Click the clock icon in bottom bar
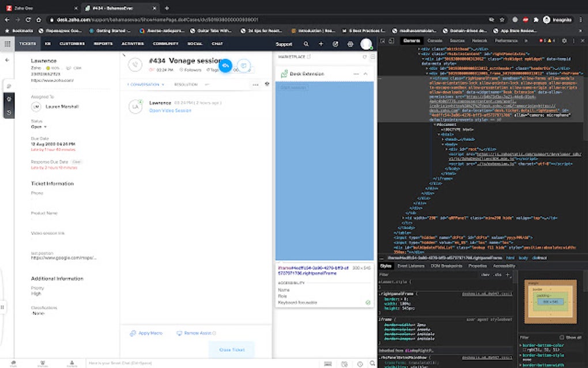This screenshot has width=588, height=368. (x=360, y=364)
